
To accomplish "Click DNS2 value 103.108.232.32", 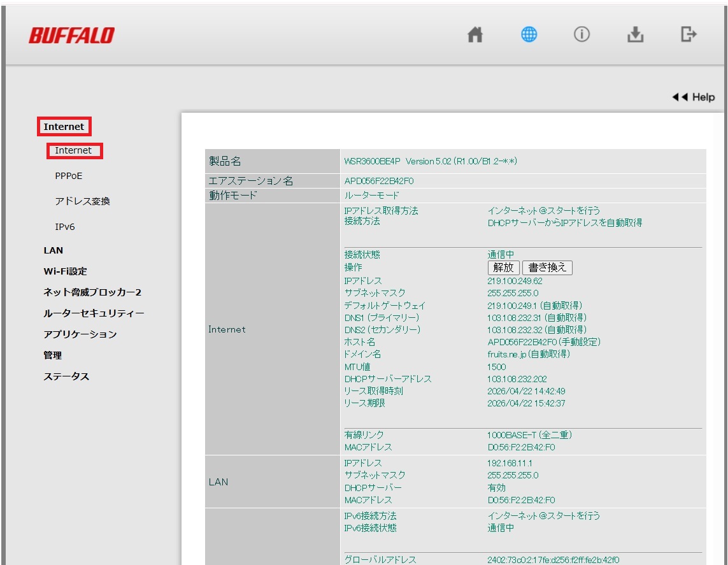I will pos(537,329).
